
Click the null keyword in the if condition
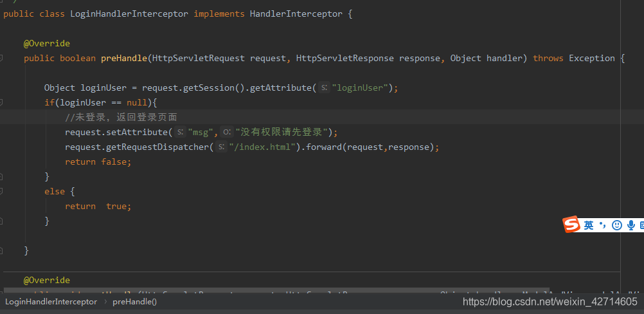[x=137, y=102]
